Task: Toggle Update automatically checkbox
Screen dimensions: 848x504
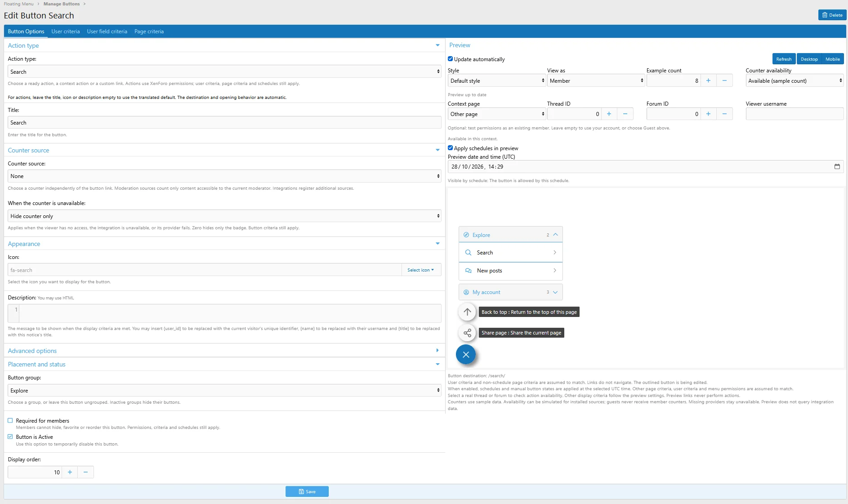Action: click(450, 59)
